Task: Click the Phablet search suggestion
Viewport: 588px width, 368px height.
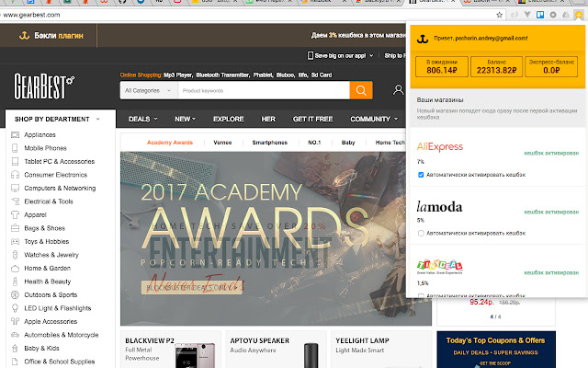Action: click(264, 75)
